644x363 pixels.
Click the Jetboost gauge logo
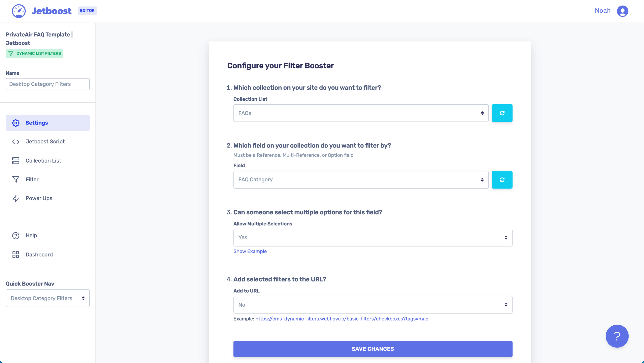19,11
